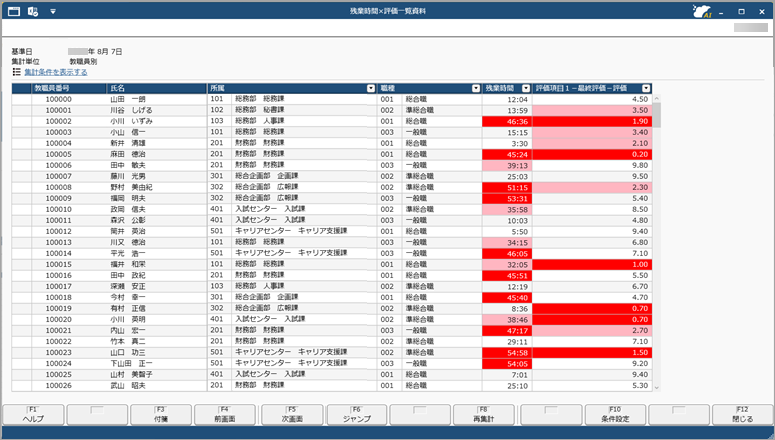775x440 pixels.
Task: Select staff number 100002
Action: 59,121
